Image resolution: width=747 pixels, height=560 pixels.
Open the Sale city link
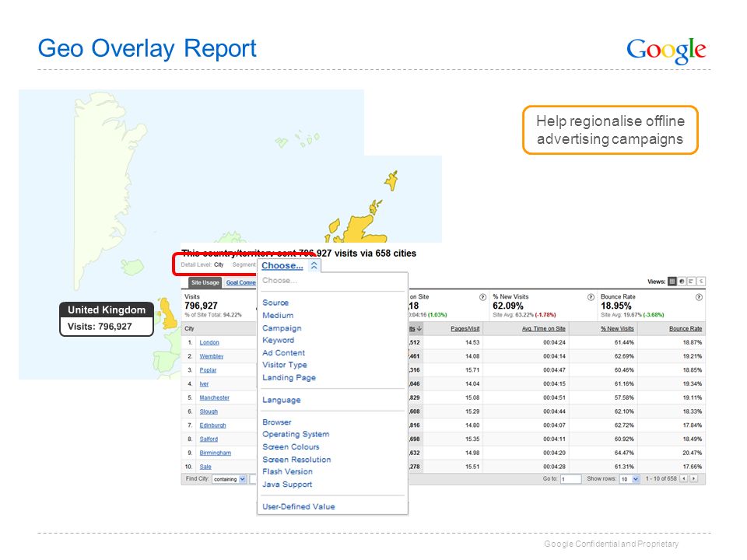(x=205, y=467)
